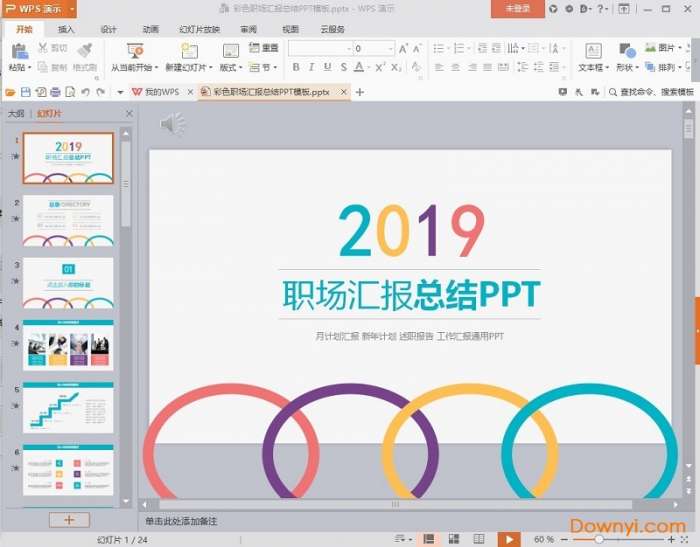Click the Paste clipboard icon
700x547 pixels.
click(19, 51)
